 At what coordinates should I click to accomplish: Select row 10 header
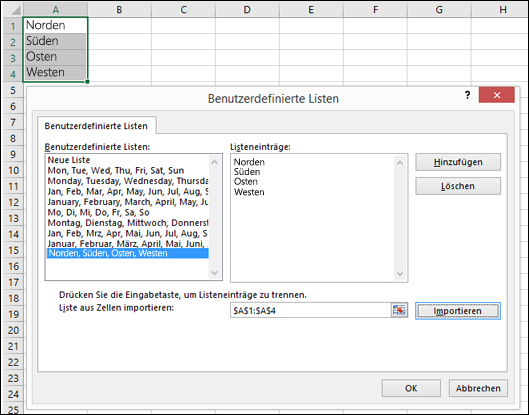point(13,170)
